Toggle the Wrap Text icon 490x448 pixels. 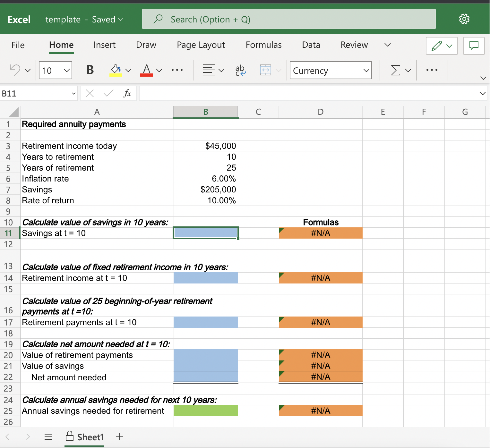tap(240, 70)
